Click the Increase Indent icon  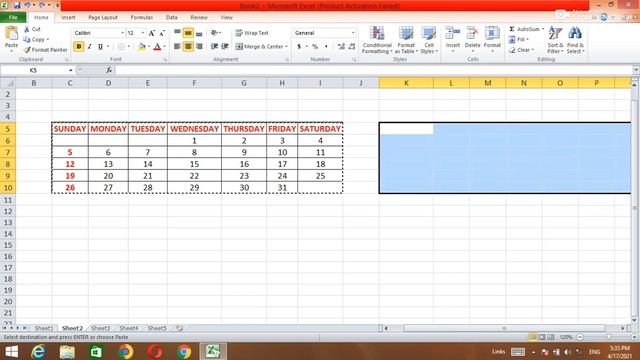coord(224,47)
